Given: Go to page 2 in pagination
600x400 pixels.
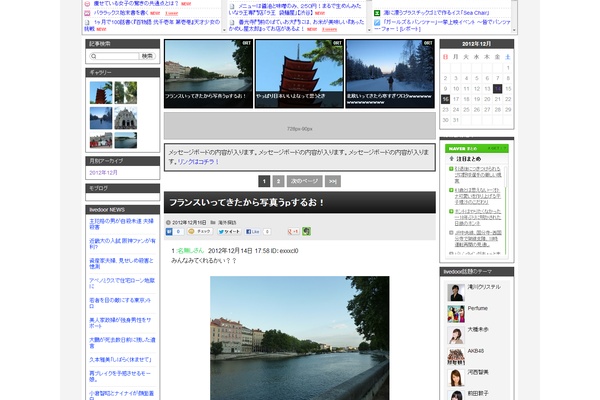Looking at the screenshot, I should (x=279, y=181).
